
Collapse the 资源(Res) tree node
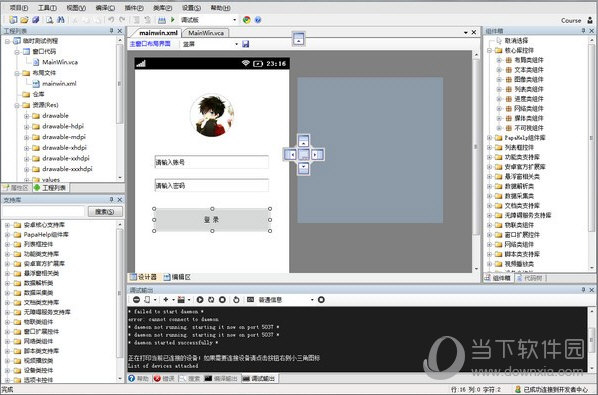(x=17, y=105)
